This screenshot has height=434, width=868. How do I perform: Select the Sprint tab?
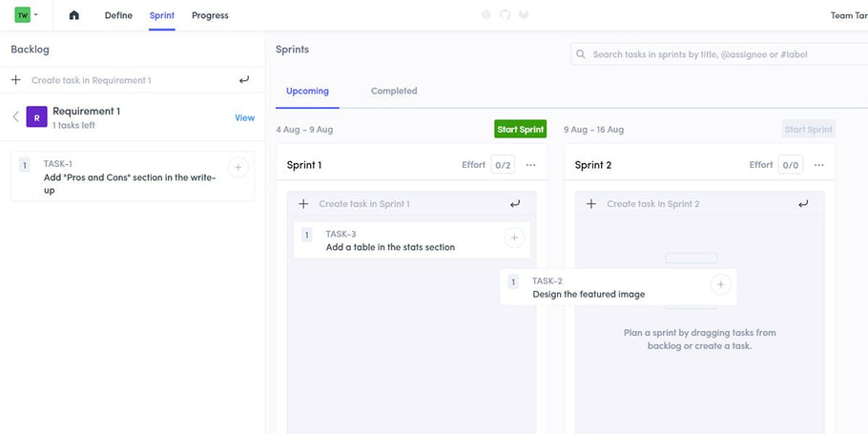[161, 15]
